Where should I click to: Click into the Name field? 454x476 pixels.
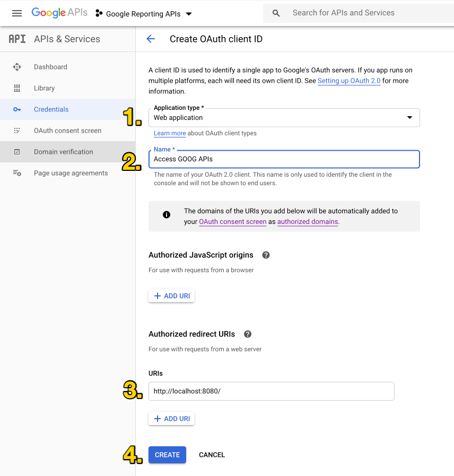pyautogui.click(x=284, y=159)
